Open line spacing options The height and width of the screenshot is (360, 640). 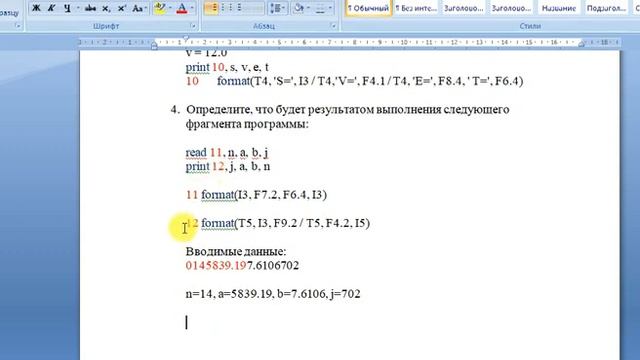(278, 8)
